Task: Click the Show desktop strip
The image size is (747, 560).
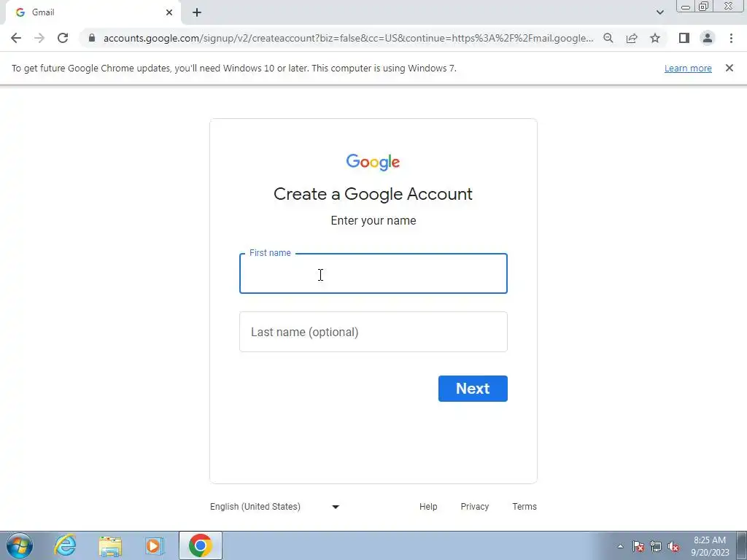Action: pos(742,545)
